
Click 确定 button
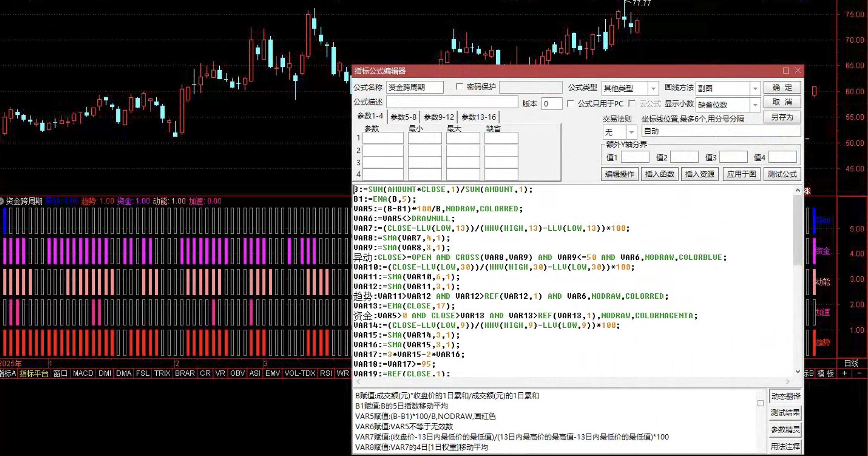[782, 88]
